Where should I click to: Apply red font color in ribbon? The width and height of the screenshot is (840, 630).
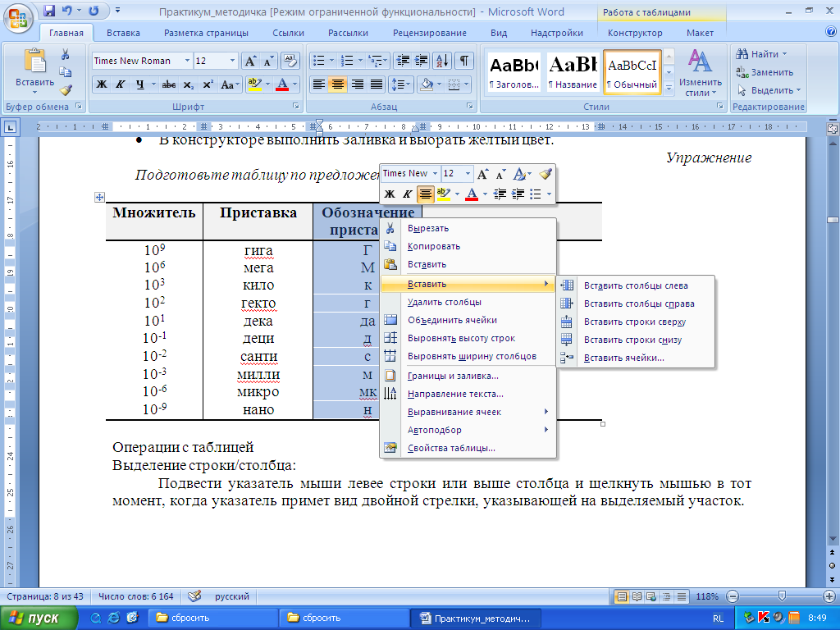coord(282,84)
